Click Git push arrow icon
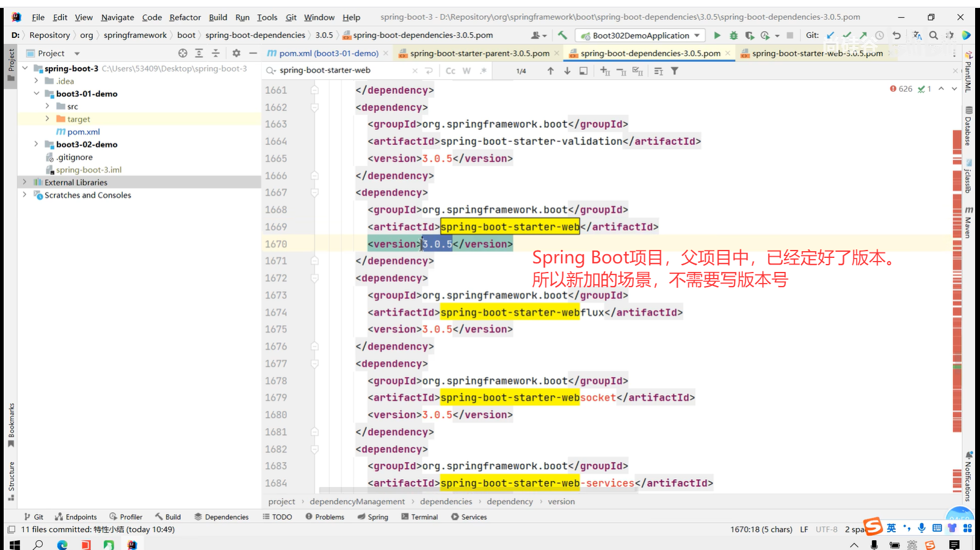The height and width of the screenshot is (550, 980). pos(863,35)
